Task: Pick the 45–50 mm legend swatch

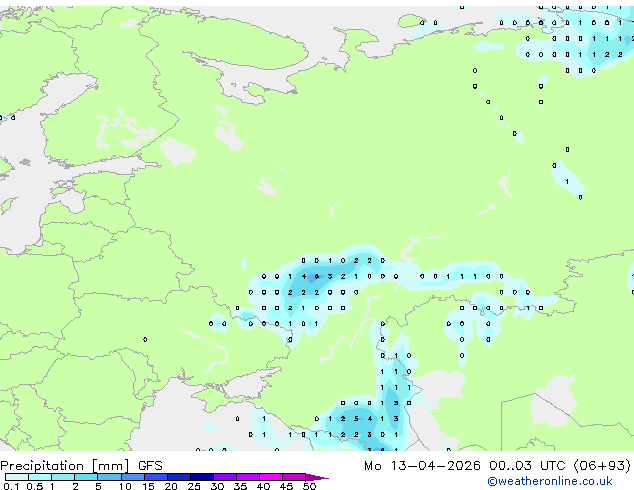Action: pyautogui.click(x=294, y=477)
